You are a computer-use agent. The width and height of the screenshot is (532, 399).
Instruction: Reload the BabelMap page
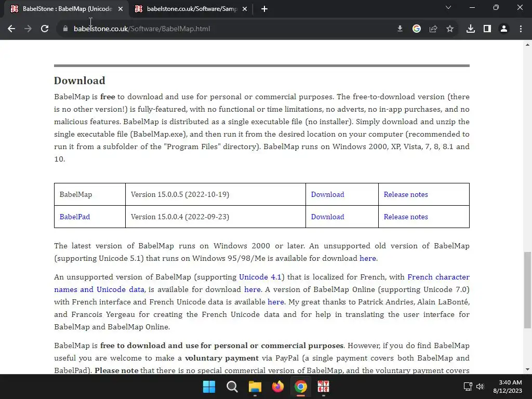click(45, 29)
